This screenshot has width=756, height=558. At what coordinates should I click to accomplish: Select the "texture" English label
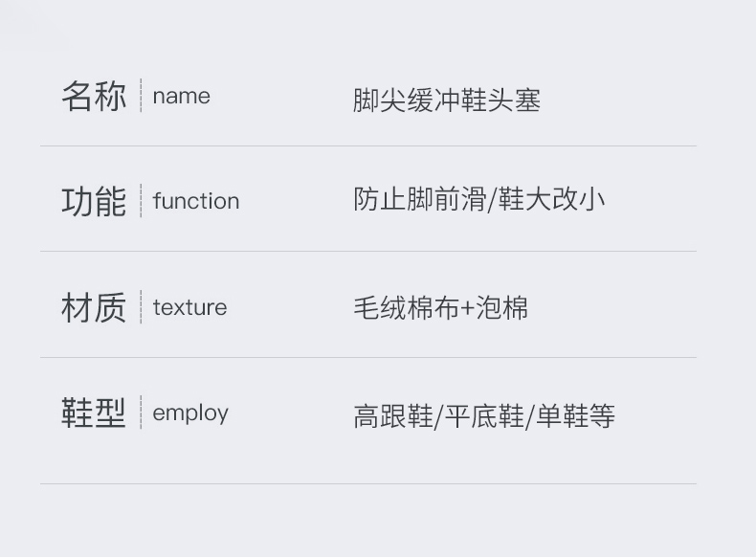tap(189, 308)
